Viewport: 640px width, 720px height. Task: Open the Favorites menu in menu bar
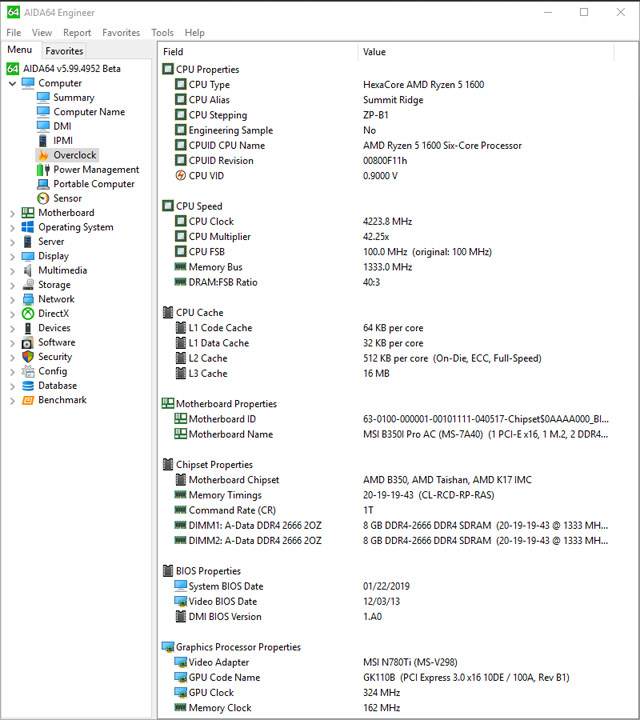tap(121, 33)
